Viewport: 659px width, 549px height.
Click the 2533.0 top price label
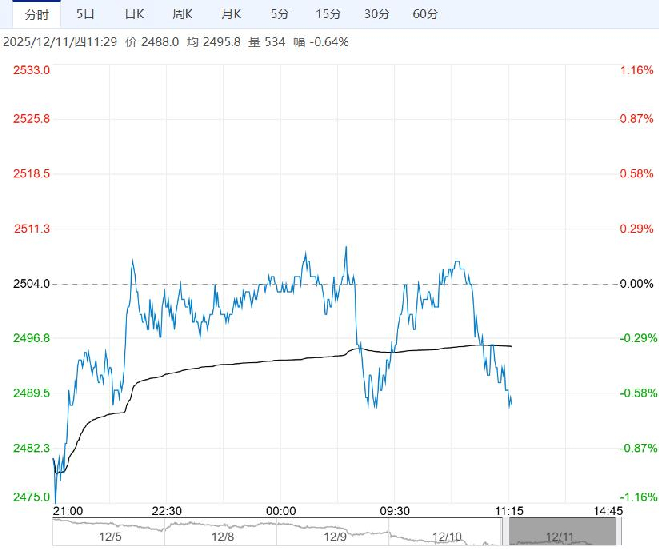(31, 70)
